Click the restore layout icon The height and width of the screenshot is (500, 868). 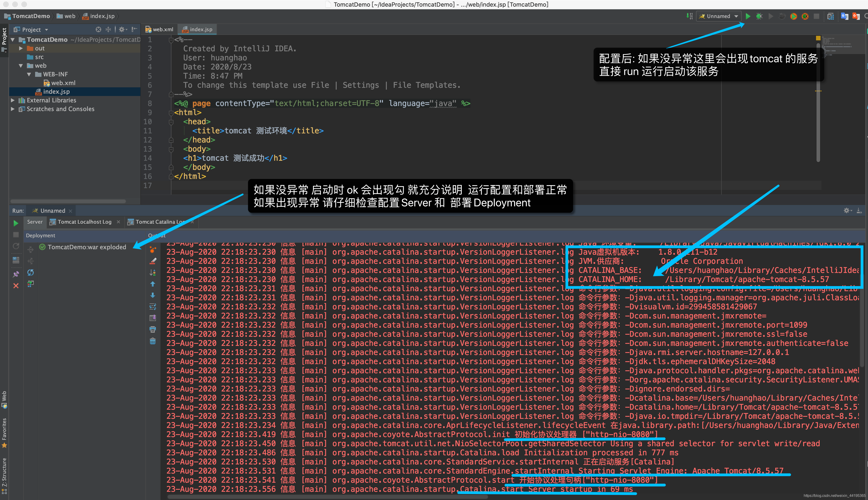pos(16,260)
